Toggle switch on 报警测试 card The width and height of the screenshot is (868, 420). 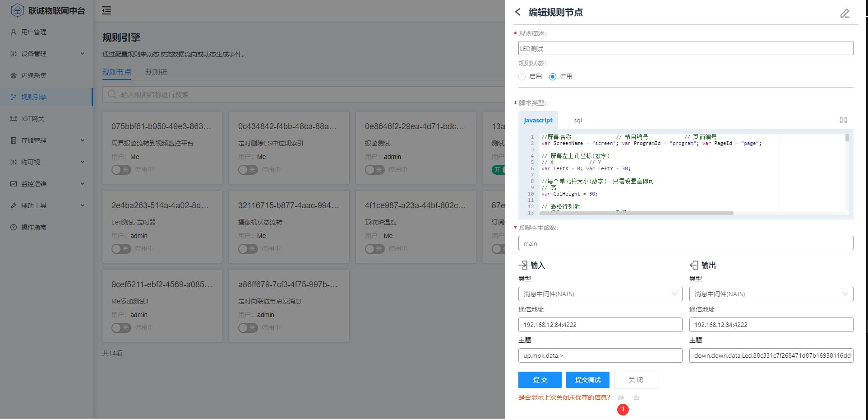375,170
